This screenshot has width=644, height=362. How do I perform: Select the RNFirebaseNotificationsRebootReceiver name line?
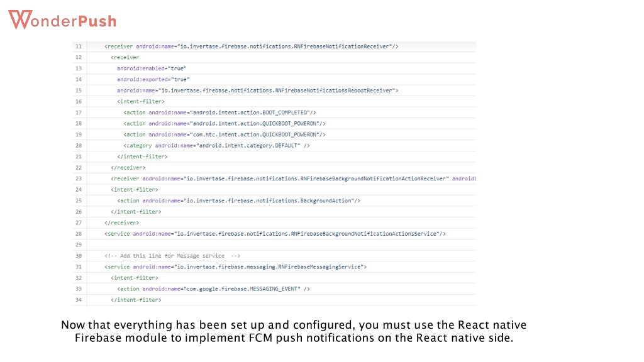pos(257,90)
